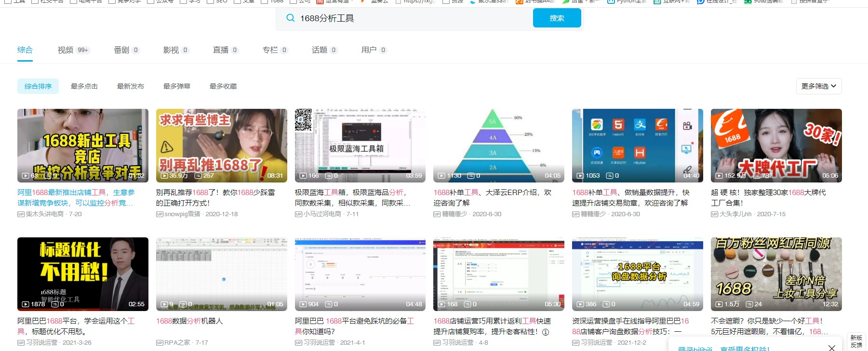The height and width of the screenshot is (351, 868).
Task: Open the 直播 results tab
Action: tap(226, 50)
